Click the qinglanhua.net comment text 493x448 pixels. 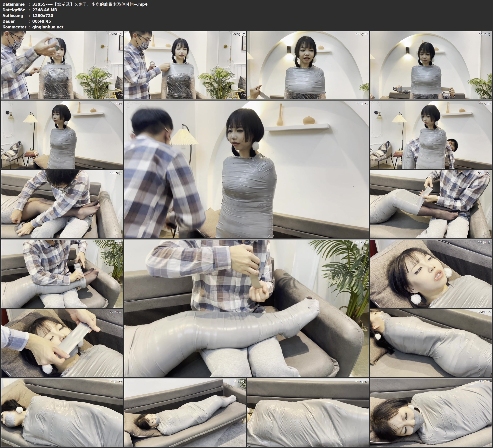(x=48, y=27)
